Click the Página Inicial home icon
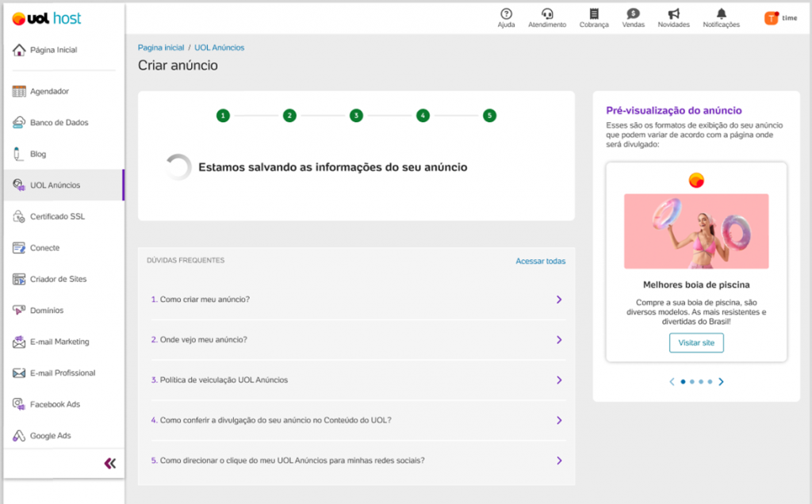 [19, 50]
